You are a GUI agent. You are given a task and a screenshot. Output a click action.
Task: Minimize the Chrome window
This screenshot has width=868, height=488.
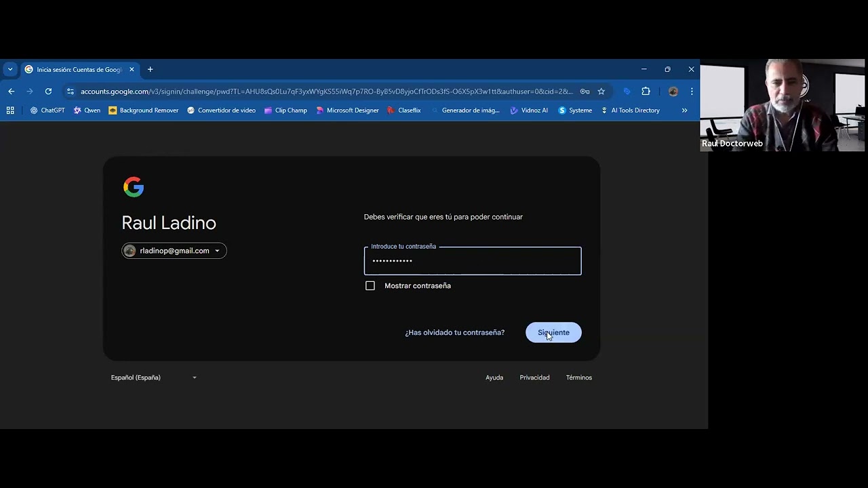point(644,69)
